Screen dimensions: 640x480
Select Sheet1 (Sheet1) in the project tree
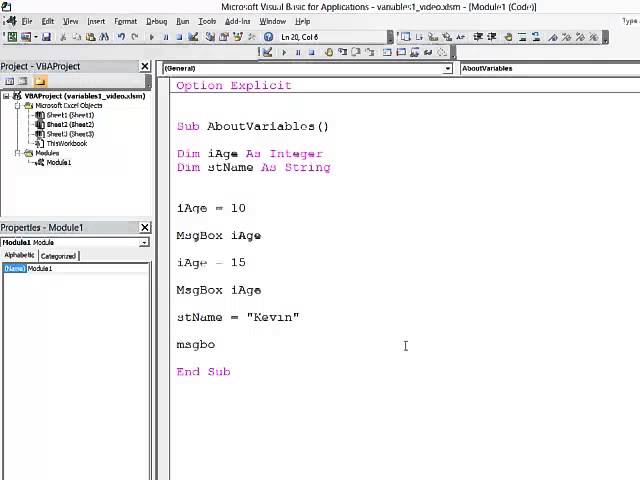coord(70,115)
